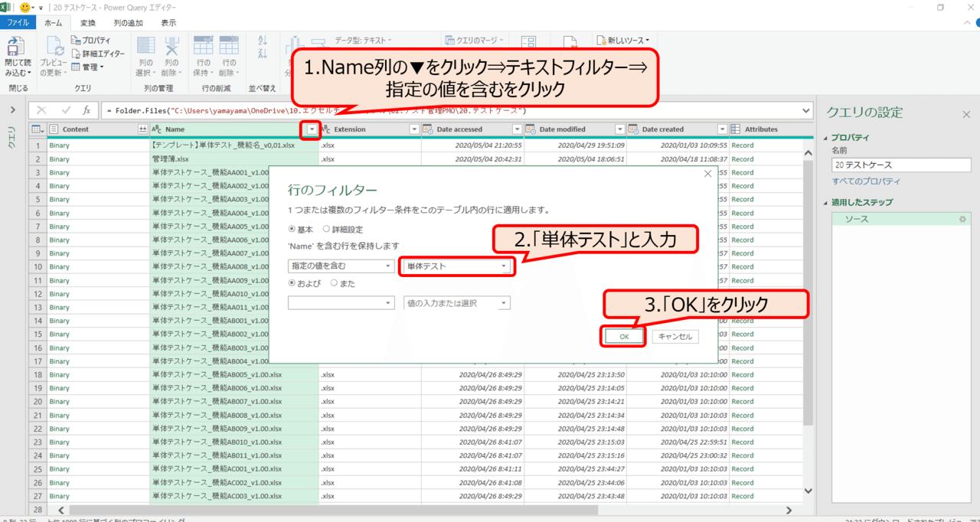
Task: Click the Close & Load (閉じて読み込む) icon
Action: (x=17, y=46)
